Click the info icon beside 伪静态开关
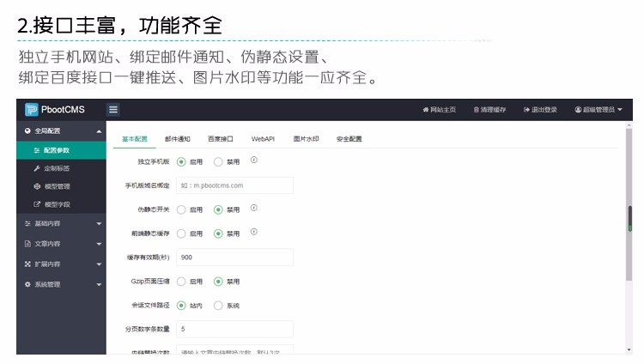This screenshot has width=644, height=364. click(x=254, y=208)
